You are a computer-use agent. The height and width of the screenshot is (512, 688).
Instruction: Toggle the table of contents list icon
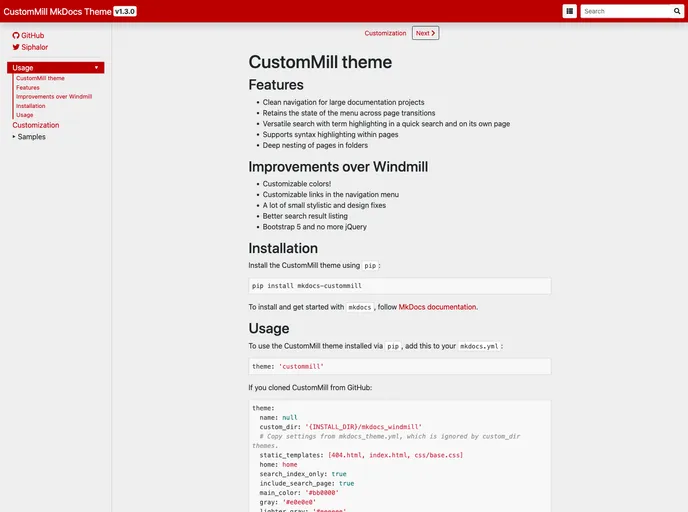click(570, 11)
